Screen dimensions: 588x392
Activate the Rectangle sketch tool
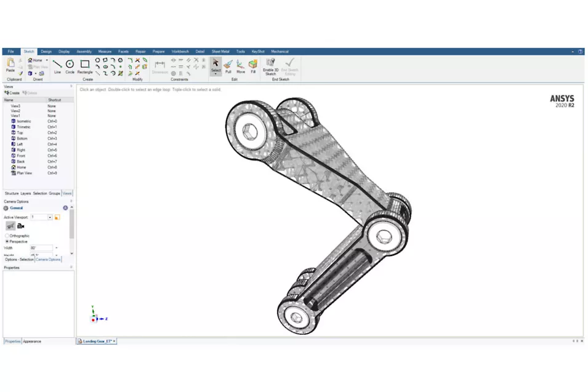[x=85, y=65]
